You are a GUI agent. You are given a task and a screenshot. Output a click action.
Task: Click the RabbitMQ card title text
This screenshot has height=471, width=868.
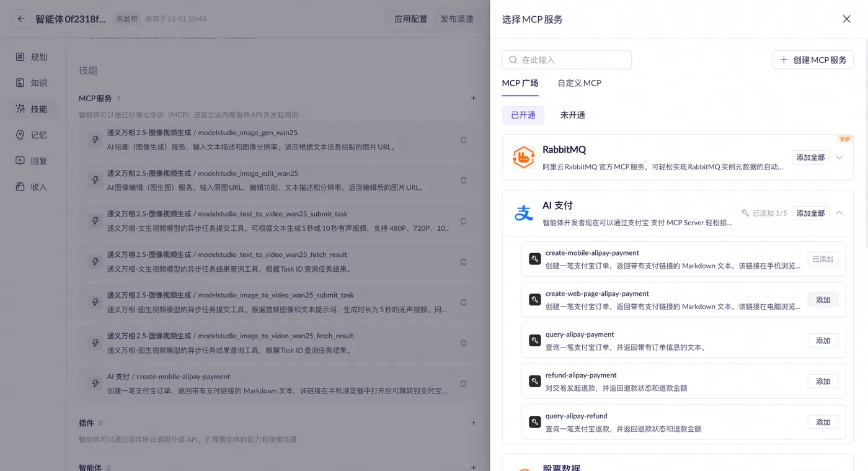(x=564, y=150)
